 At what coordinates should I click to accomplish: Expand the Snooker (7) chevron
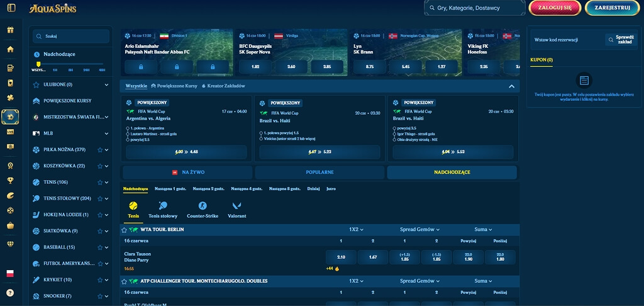(107, 296)
